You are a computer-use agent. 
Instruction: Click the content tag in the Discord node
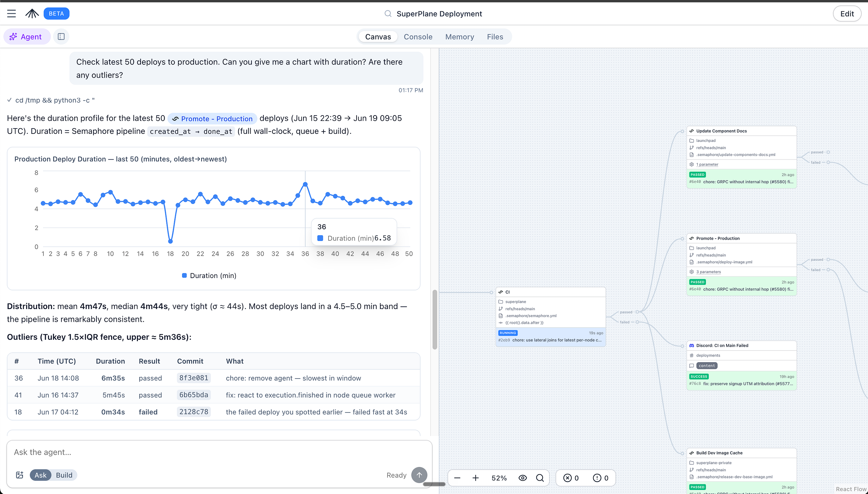pyautogui.click(x=707, y=366)
